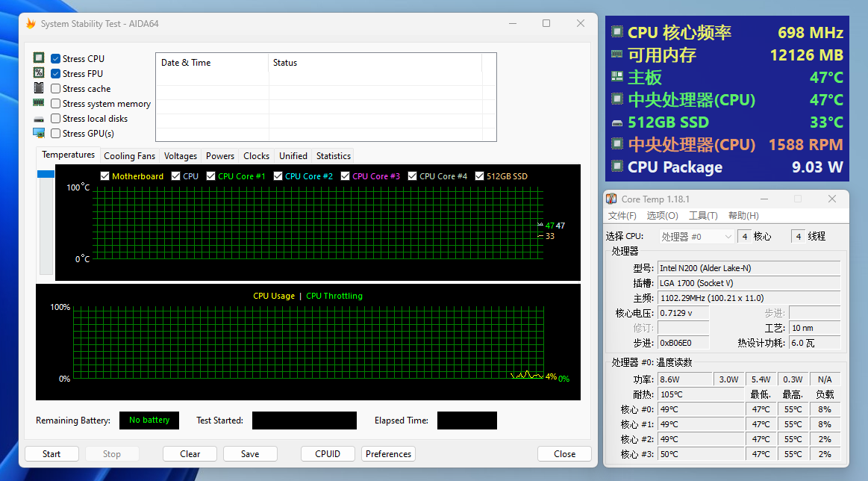This screenshot has height=481, width=868.
Task: Minimize the Core Temp window
Action: pyautogui.click(x=764, y=199)
